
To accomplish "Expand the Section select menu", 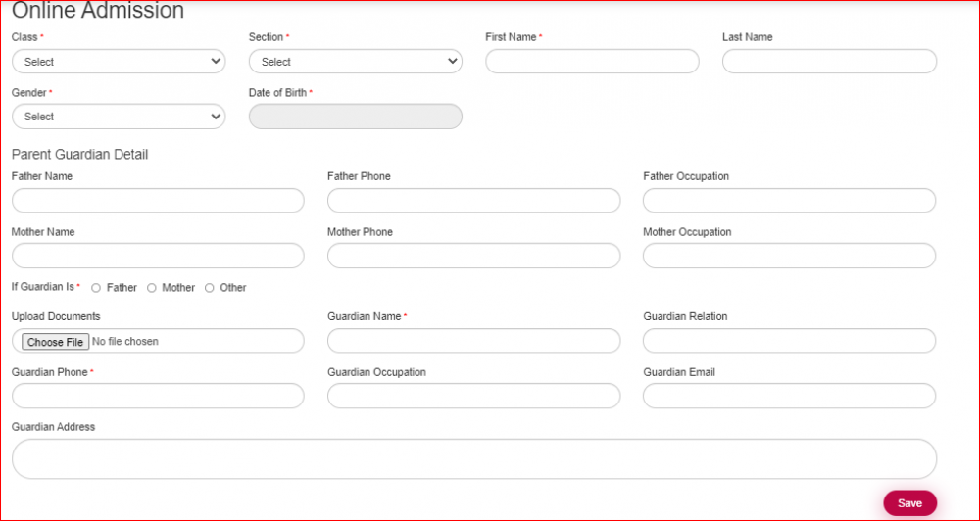I will (355, 62).
